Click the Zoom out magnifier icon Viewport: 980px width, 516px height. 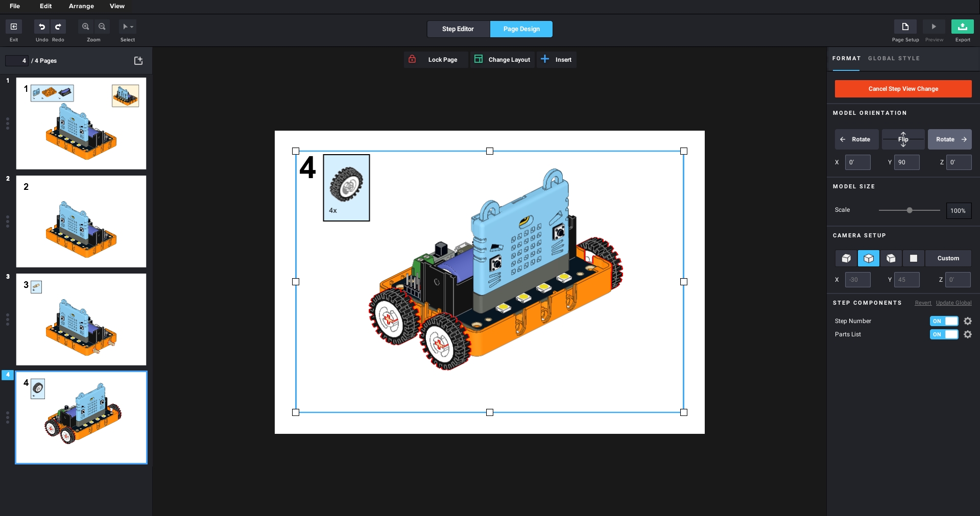pyautogui.click(x=102, y=27)
